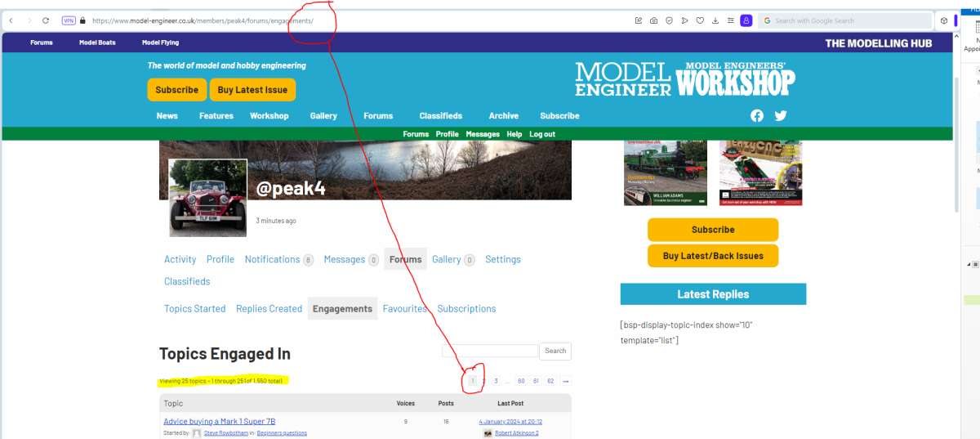Switch to Topics Started sub-tab

tap(194, 309)
